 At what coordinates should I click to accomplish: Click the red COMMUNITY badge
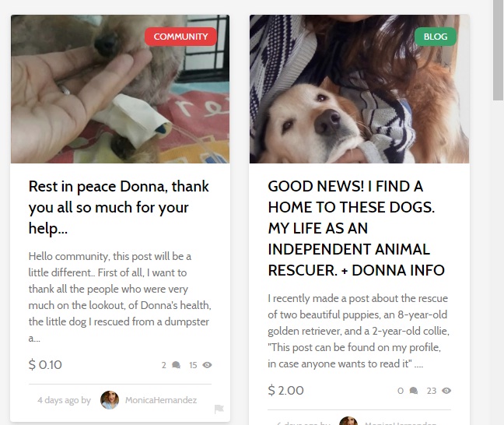[x=180, y=37]
